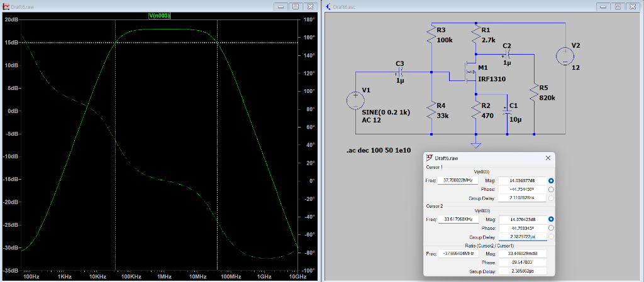Click the C2 capacitor symbol
Image resolution: width=644 pixels, height=282 pixels.
click(x=506, y=55)
